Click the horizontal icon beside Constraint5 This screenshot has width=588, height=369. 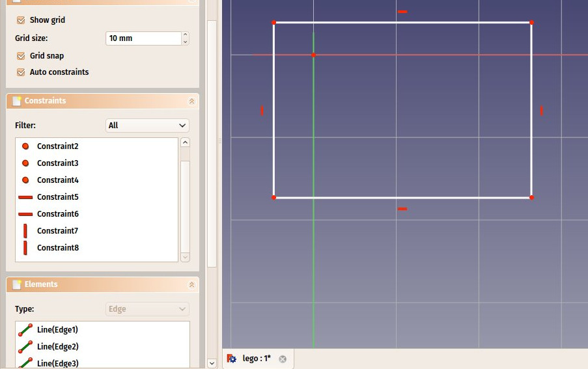[x=25, y=197]
